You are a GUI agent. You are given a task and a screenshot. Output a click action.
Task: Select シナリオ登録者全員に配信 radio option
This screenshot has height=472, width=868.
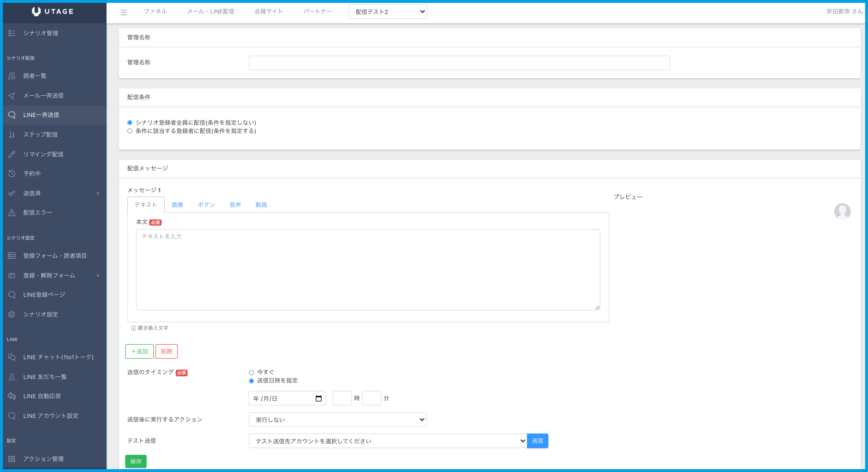coord(130,123)
